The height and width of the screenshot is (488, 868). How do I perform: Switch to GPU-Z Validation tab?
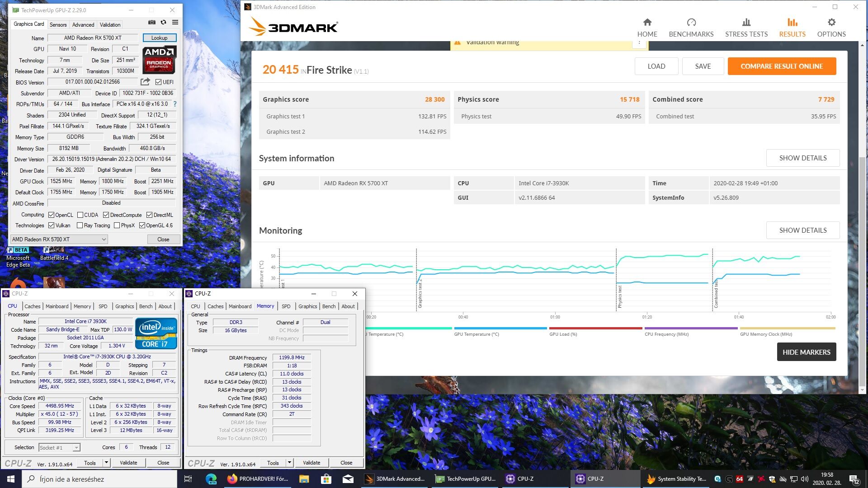click(x=110, y=25)
